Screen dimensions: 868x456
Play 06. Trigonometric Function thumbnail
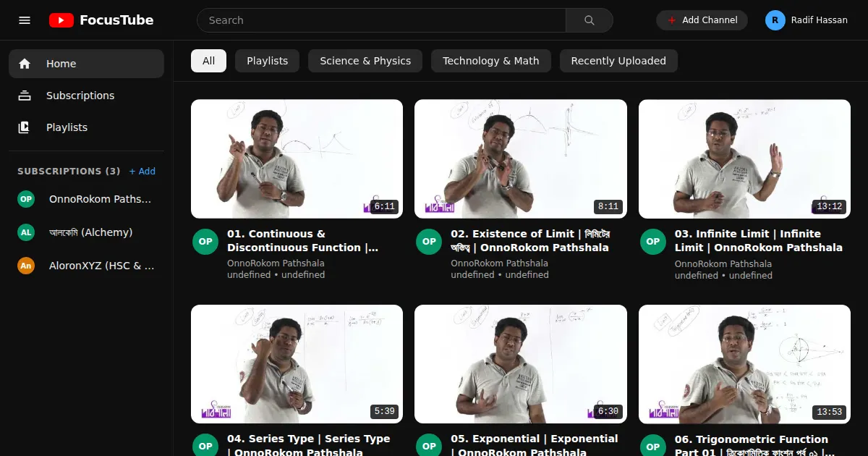[x=744, y=364]
